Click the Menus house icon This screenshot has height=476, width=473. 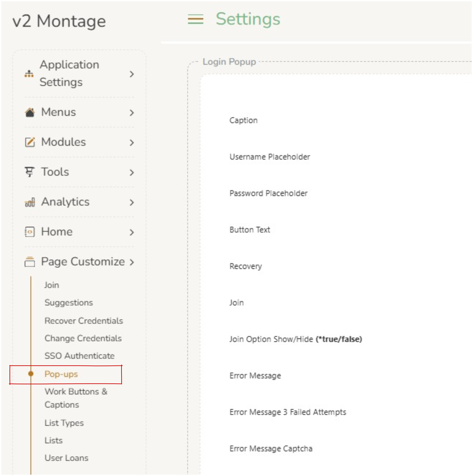click(x=30, y=113)
